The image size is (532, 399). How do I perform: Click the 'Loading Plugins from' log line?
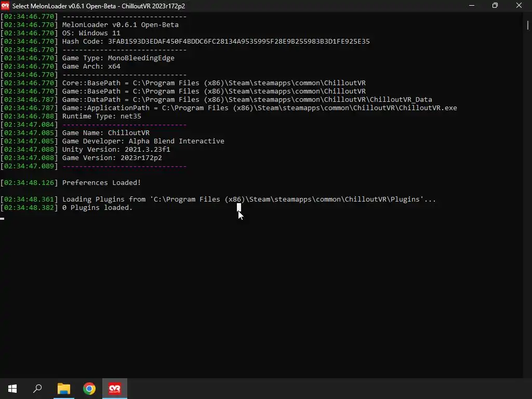tap(249, 199)
